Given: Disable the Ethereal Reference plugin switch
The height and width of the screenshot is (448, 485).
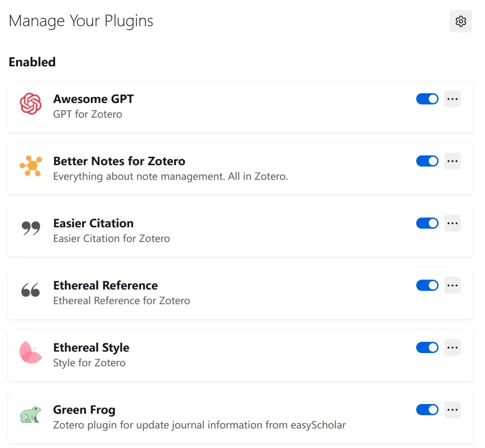Looking at the screenshot, I should point(427,286).
